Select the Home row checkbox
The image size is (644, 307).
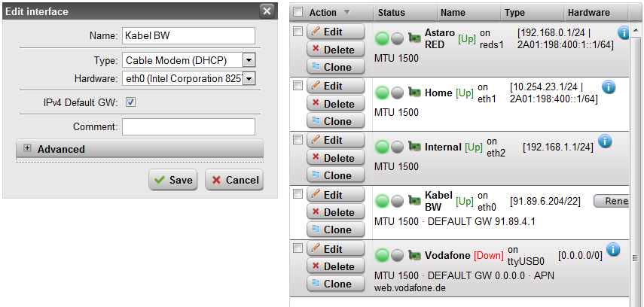point(298,85)
